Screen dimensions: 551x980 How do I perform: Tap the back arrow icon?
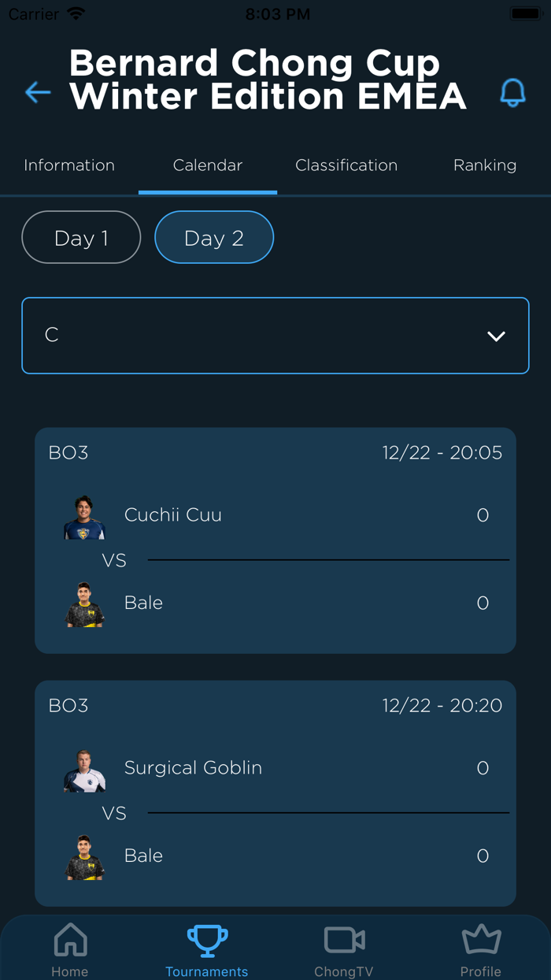pos(38,93)
